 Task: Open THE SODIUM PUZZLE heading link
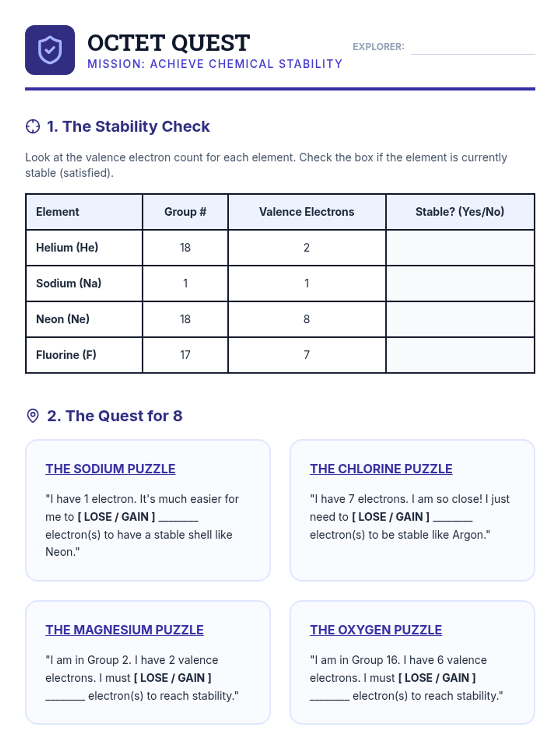(110, 469)
